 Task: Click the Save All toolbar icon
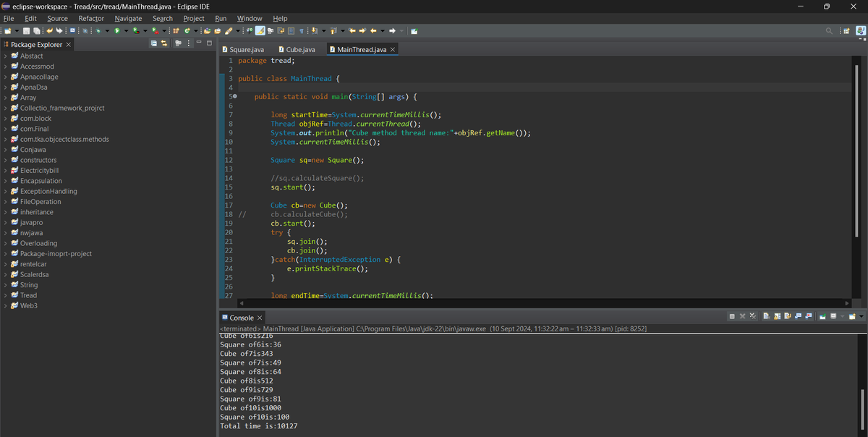pyautogui.click(x=36, y=31)
